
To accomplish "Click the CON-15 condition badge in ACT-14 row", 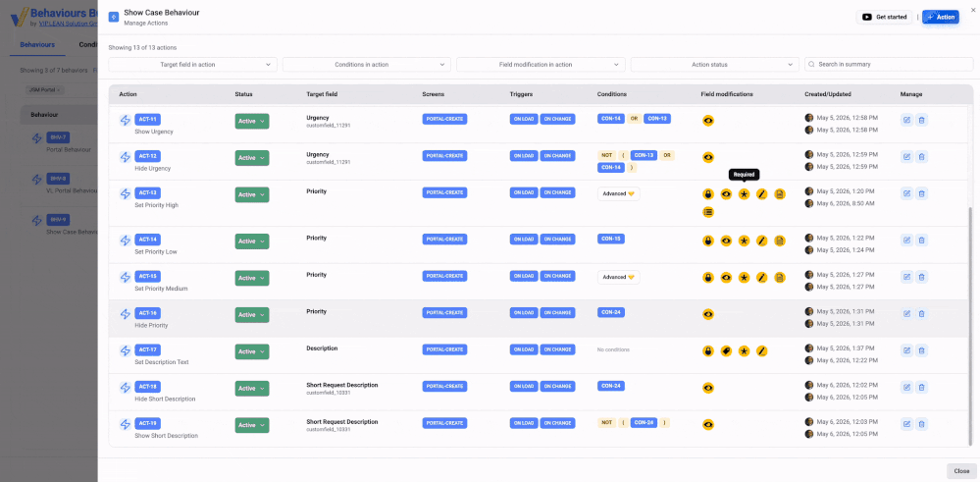I will click(x=610, y=239).
